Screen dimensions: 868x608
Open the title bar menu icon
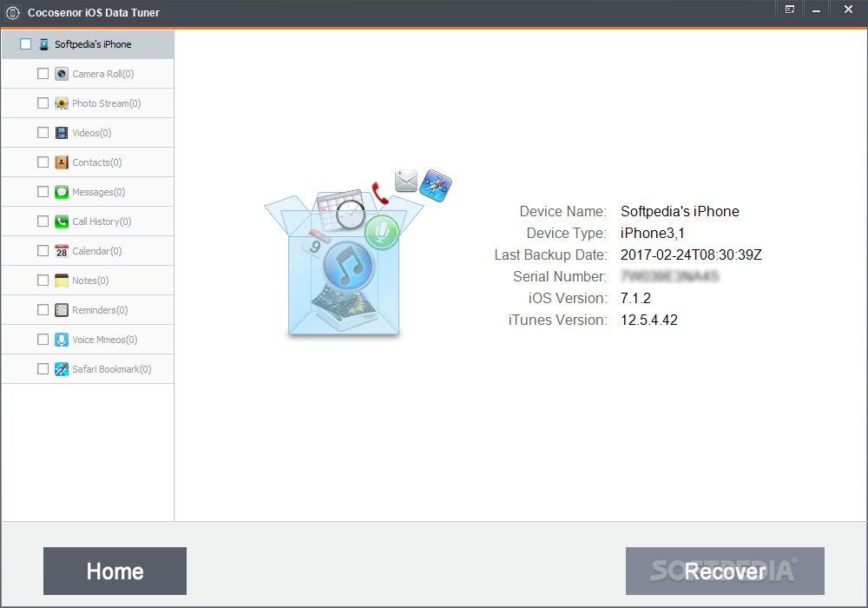(790, 10)
